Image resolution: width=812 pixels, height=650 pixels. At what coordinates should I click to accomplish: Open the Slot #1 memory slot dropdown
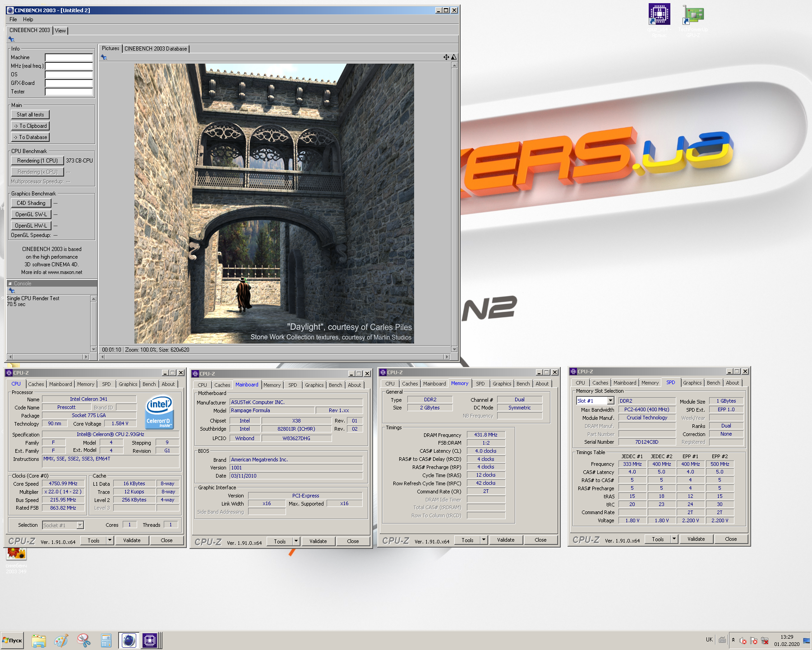(610, 401)
